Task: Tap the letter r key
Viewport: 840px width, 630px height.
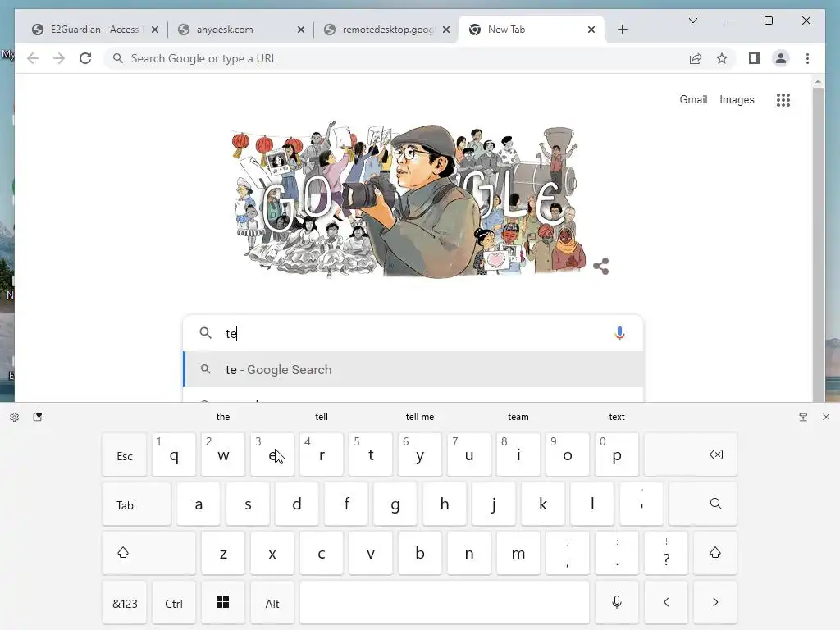Action: click(x=322, y=454)
